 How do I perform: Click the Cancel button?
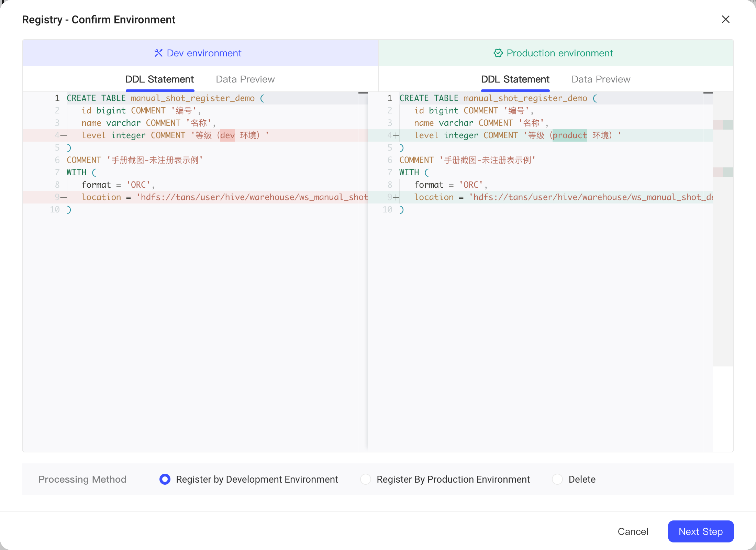coord(633,531)
